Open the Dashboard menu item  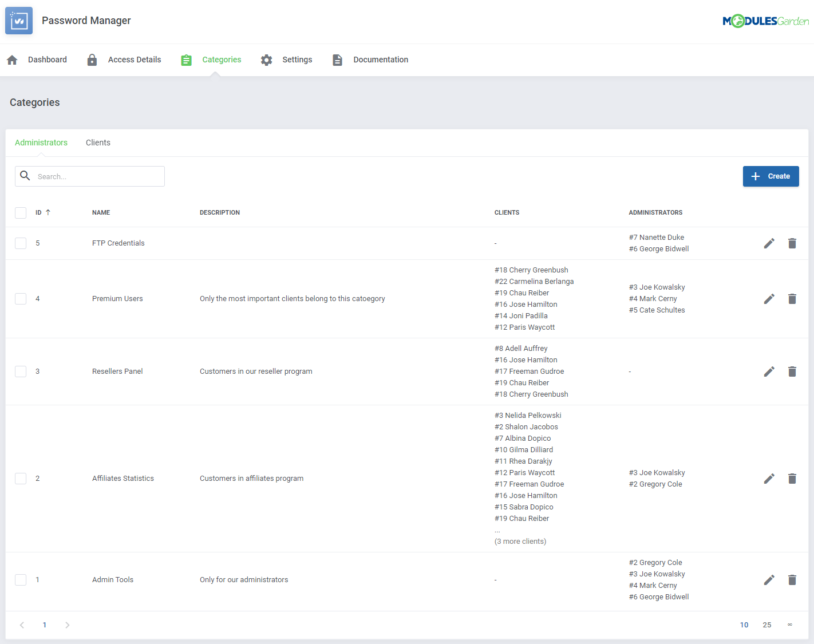pyautogui.click(x=48, y=60)
